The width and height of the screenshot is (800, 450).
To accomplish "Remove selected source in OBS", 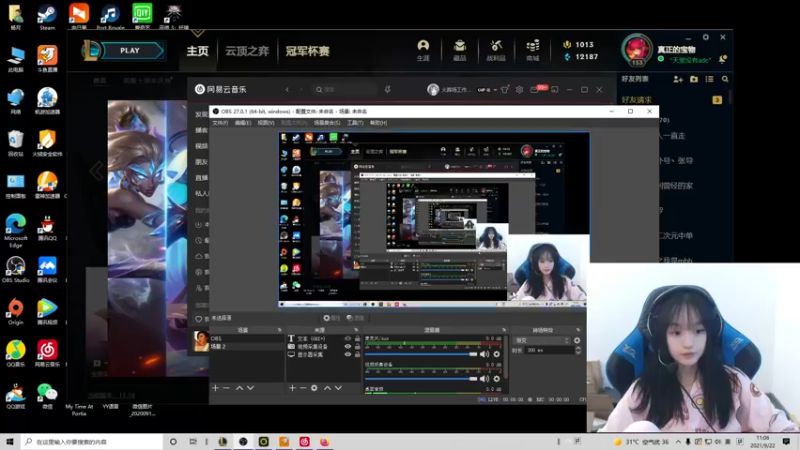I will 303,388.
